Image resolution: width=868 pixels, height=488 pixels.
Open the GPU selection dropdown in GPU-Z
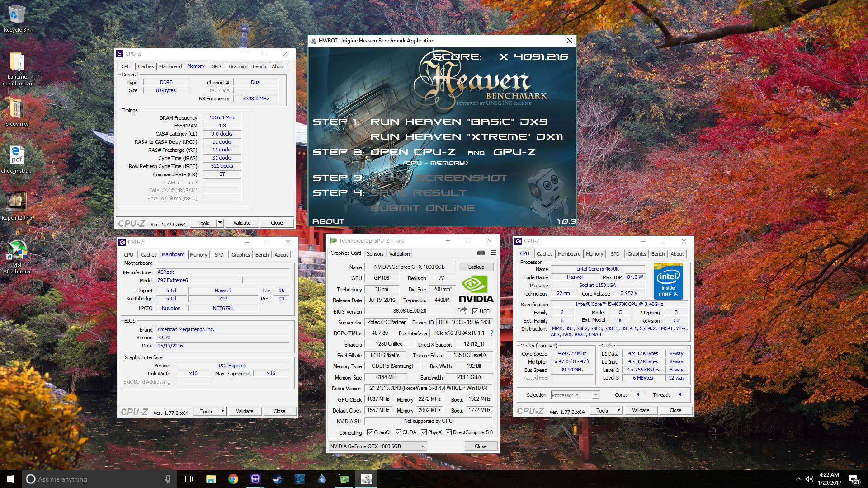tap(377, 446)
